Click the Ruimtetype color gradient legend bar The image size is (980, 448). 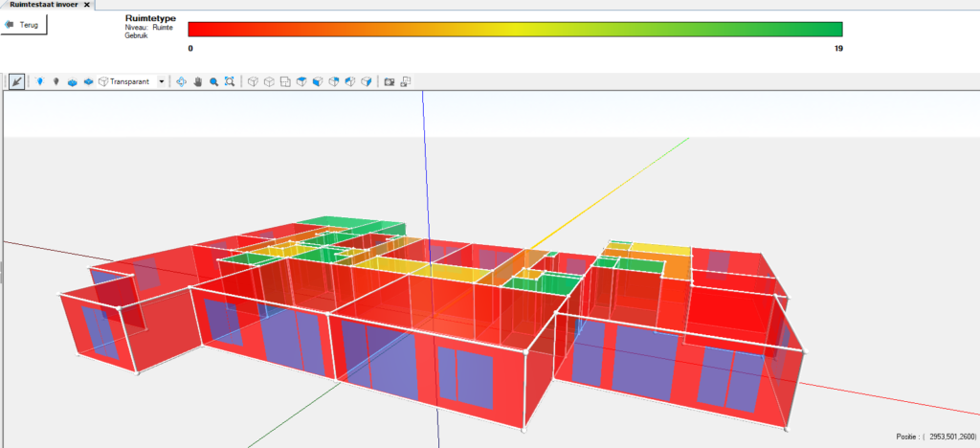[515, 30]
